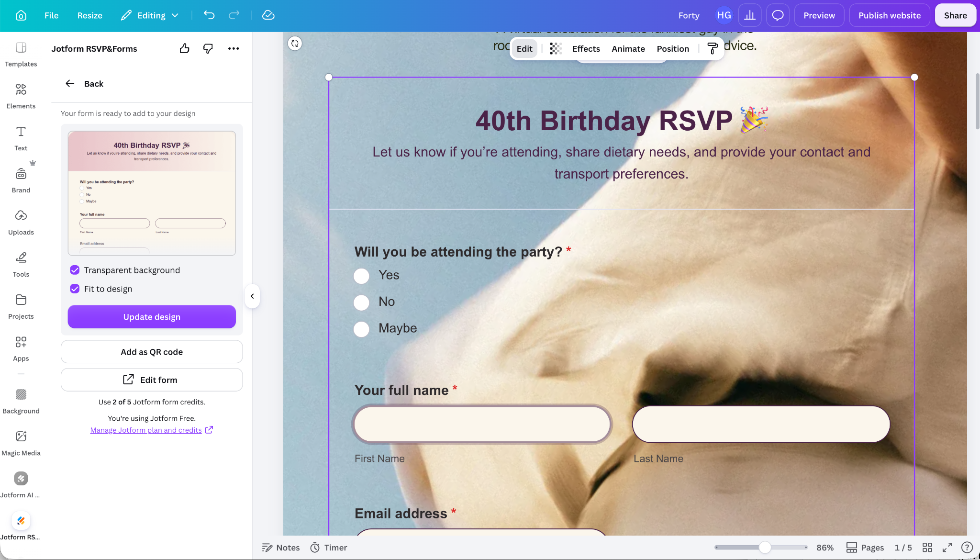Open the Uploads panel
This screenshot has height=560, width=980.
click(x=21, y=223)
